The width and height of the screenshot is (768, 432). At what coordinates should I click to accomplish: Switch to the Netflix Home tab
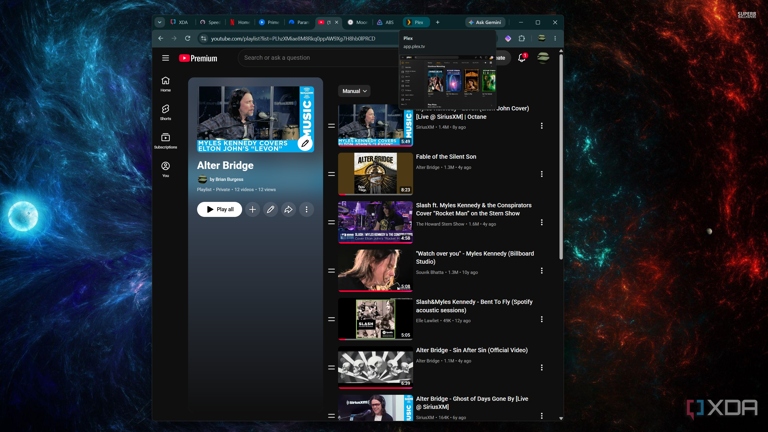(240, 22)
